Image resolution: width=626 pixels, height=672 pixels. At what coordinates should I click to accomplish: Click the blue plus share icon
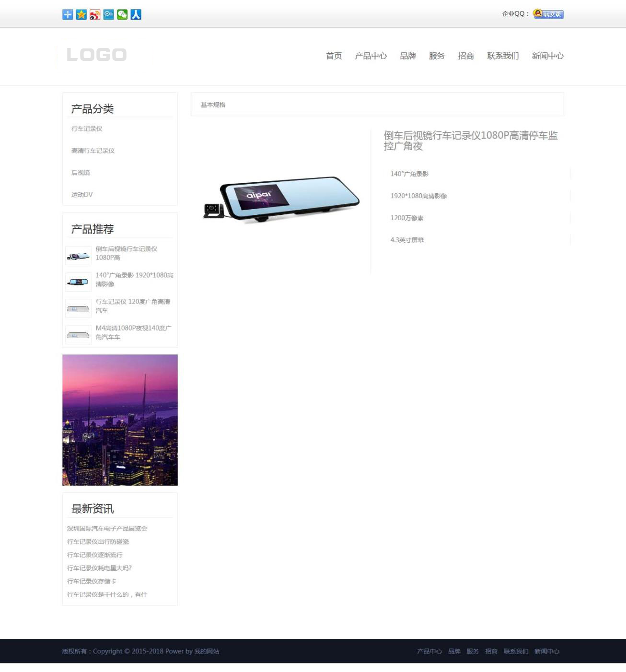pos(68,14)
